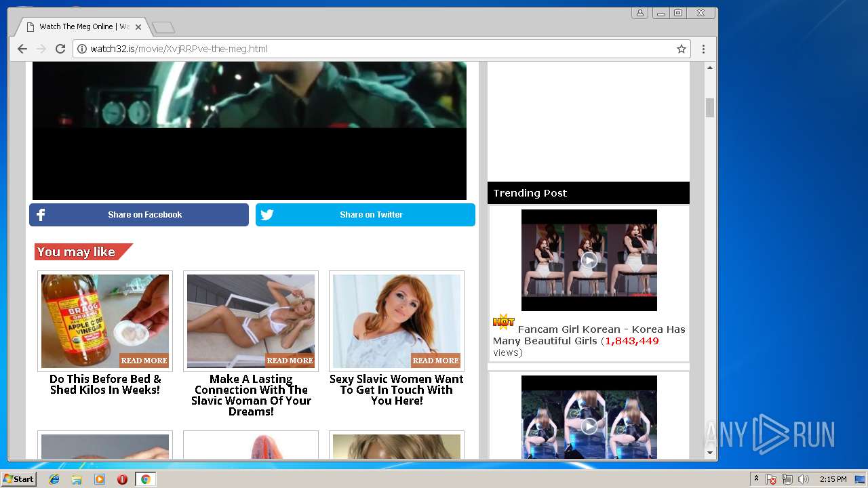Select the Watch The Meg Online tab

coord(83,27)
